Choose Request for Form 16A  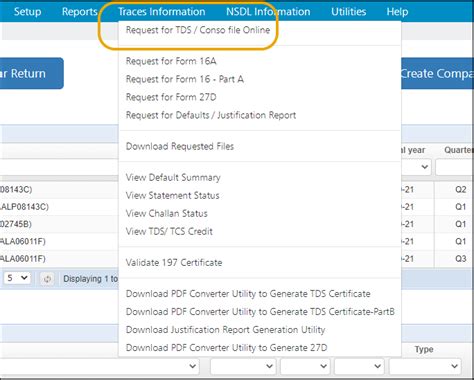[171, 61]
